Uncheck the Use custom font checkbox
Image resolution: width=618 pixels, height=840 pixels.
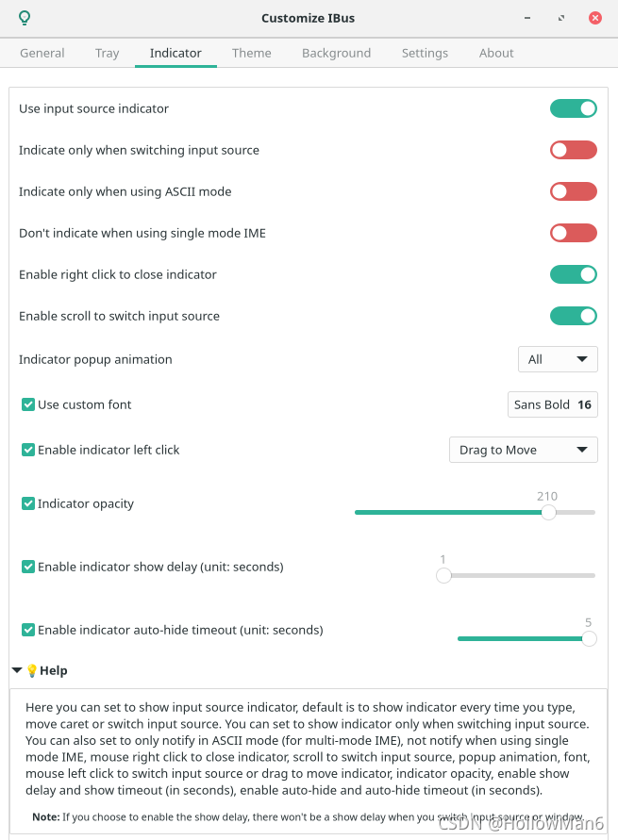(28, 404)
